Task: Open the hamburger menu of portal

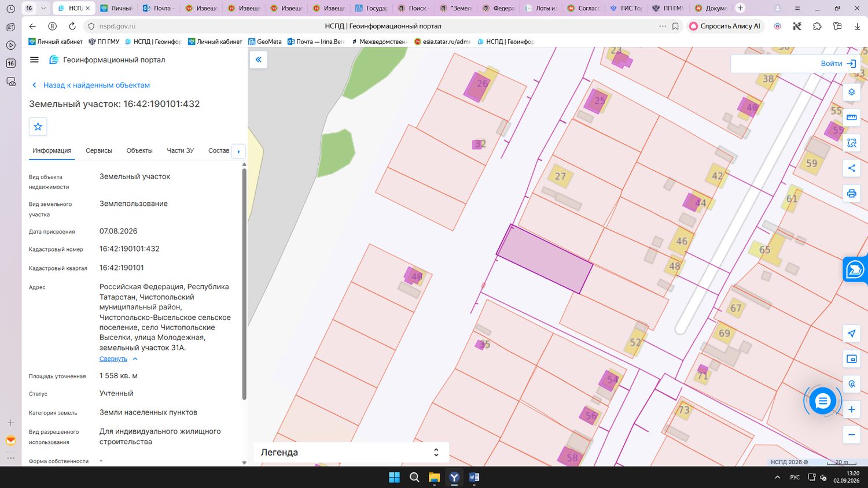Action: [34, 60]
